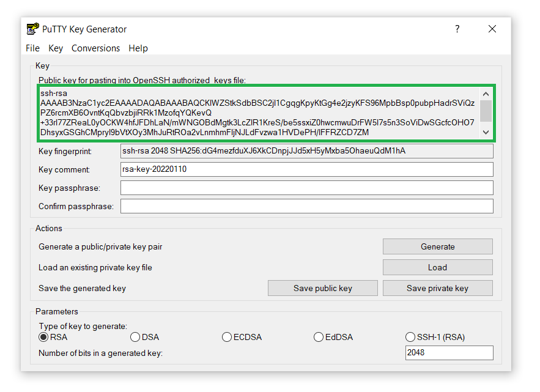Click 'Load an existing private key file' text
The image size is (540, 392).
pos(95,268)
